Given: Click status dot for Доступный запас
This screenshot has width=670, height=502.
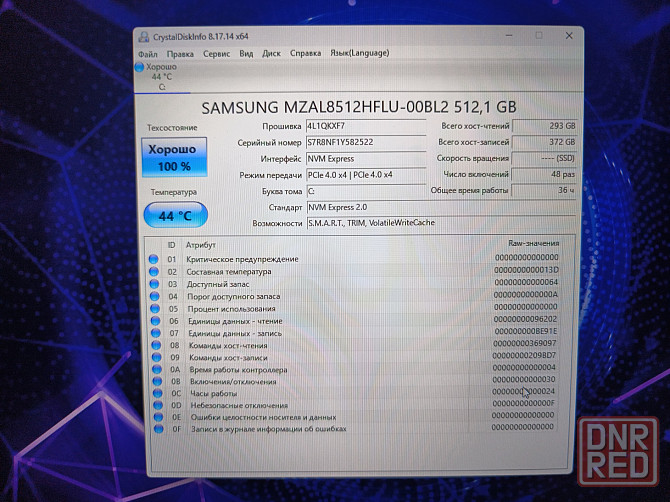Looking at the screenshot, I should click(x=154, y=284).
